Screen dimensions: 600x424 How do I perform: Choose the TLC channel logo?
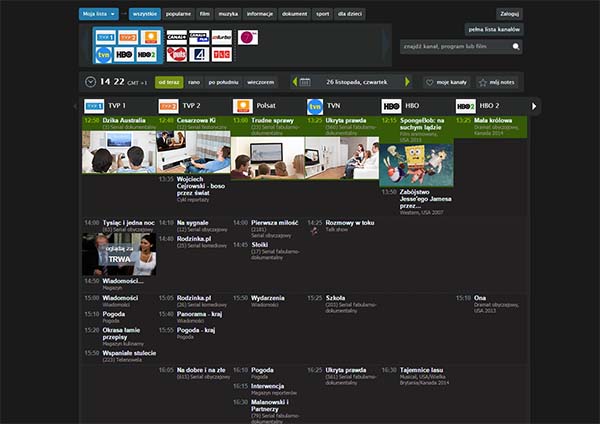[x=222, y=55]
